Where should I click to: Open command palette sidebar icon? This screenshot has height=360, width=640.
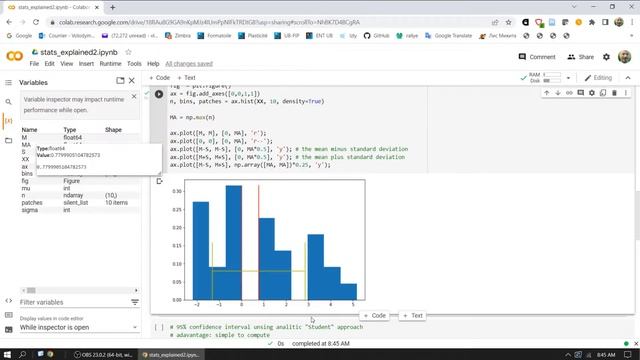[8, 315]
